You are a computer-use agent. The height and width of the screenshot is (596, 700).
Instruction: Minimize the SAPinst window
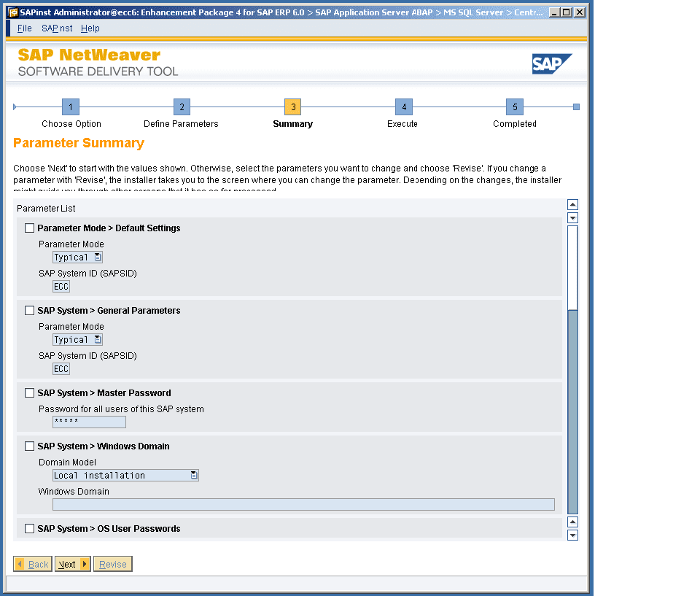click(554, 12)
